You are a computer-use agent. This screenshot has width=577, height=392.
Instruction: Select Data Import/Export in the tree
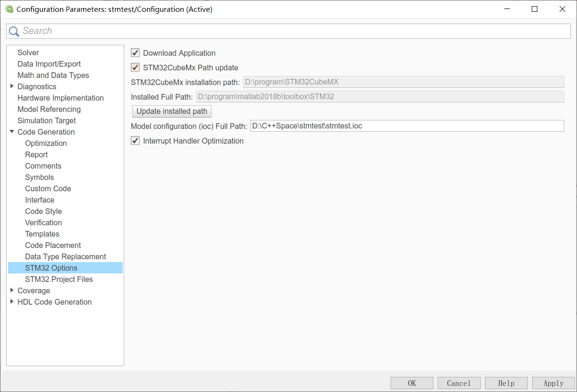(49, 64)
